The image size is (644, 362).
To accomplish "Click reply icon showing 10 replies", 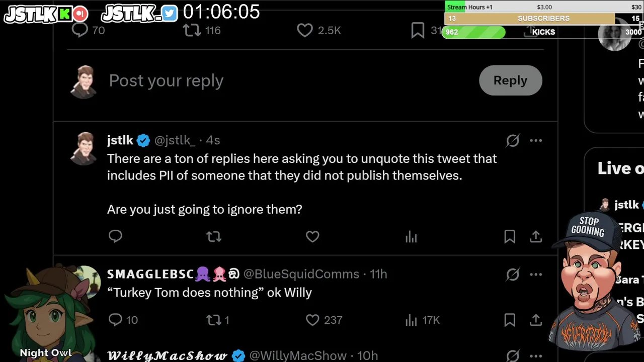I will tap(116, 320).
